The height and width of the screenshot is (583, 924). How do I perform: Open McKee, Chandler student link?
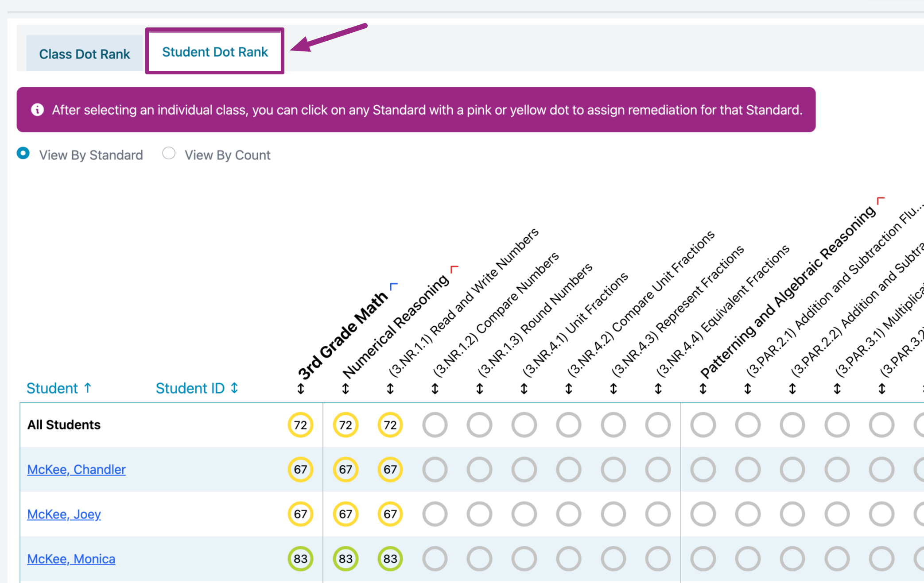(76, 469)
